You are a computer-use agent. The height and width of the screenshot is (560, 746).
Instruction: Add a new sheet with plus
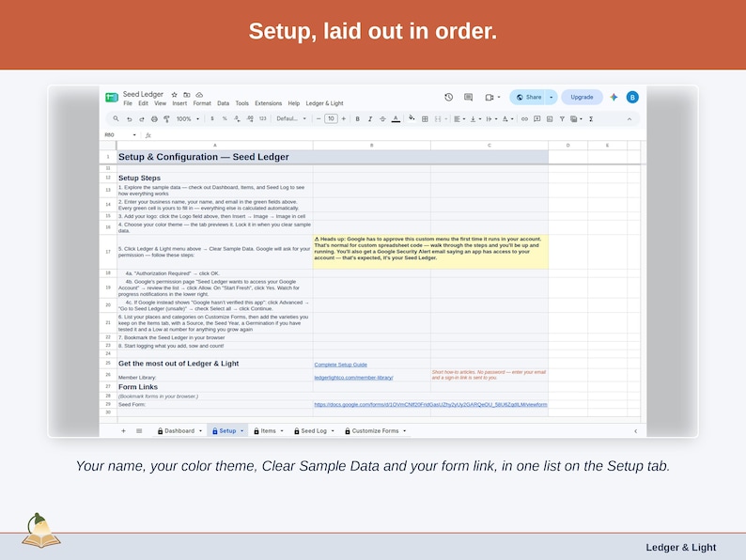123,431
